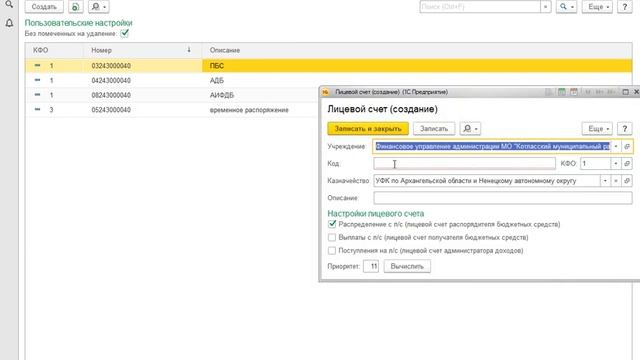
Task: Expand search field history dropdown arrow
Action: pos(546,7)
